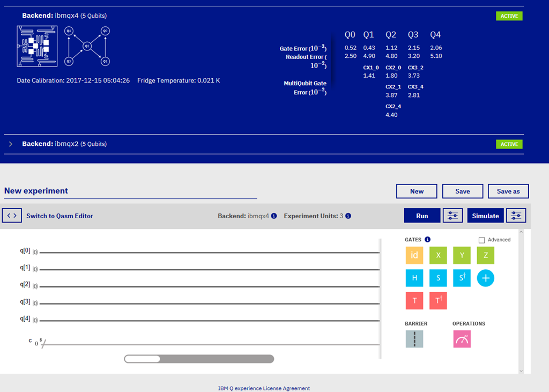The height and width of the screenshot is (392, 549).
Task: Click the classical register c line
Action: (210, 345)
